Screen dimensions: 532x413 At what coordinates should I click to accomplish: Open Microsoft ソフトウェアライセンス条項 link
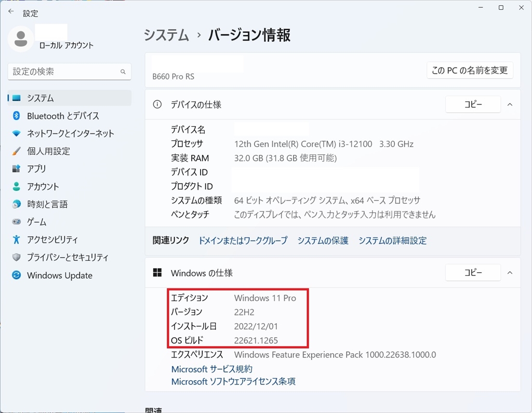(233, 381)
